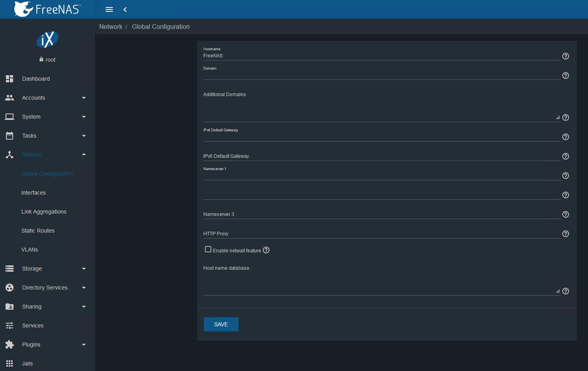Show help for Host name database
The width and height of the screenshot is (588, 371).
tap(565, 291)
